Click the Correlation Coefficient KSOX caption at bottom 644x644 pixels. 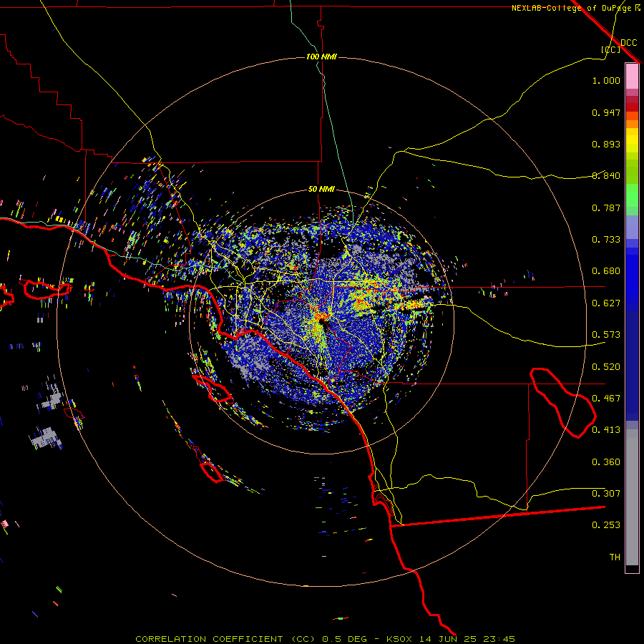point(325,639)
